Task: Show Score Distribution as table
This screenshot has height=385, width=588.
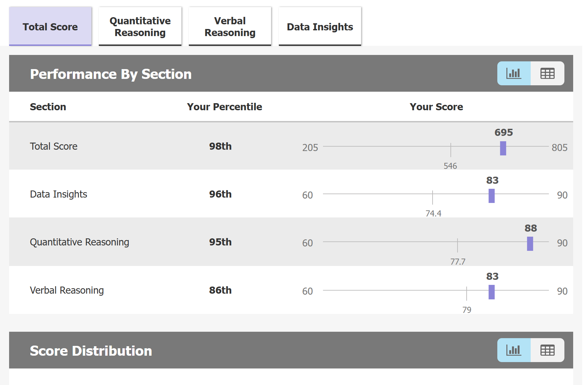Action: point(547,350)
